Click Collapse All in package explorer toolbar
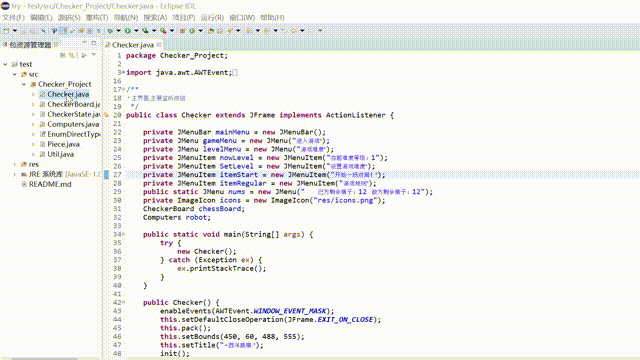 click(62, 55)
